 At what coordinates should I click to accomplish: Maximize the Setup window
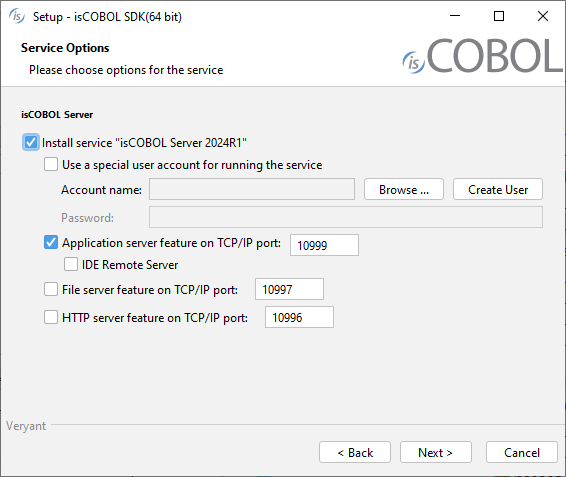coord(499,16)
